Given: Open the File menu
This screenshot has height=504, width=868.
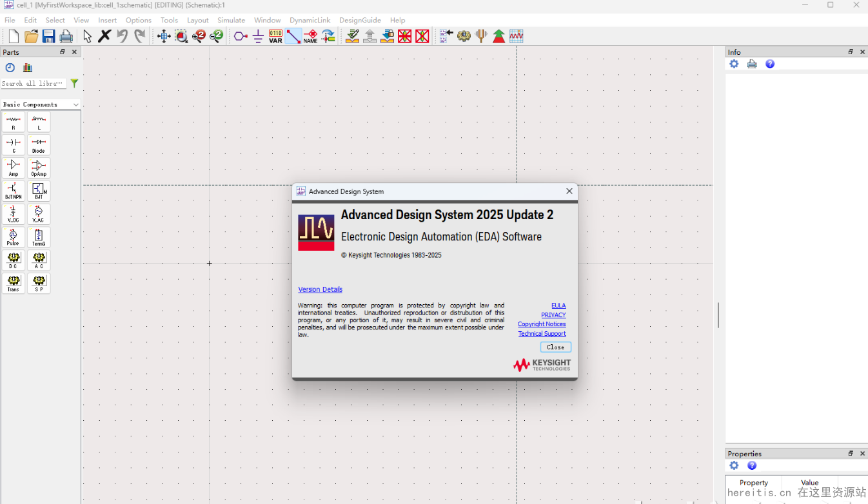Looking at the screenshot, I should pos(10,20).
